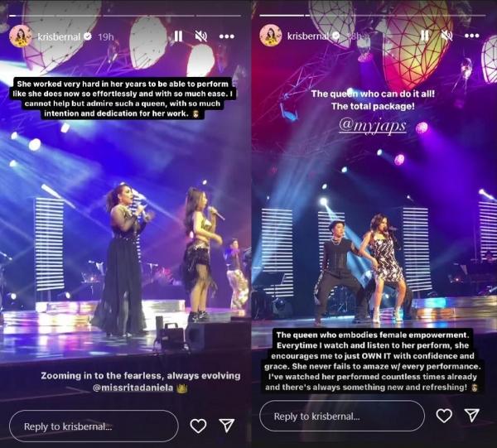
Task: Share left story via paper plane icon
Action: 227,425
